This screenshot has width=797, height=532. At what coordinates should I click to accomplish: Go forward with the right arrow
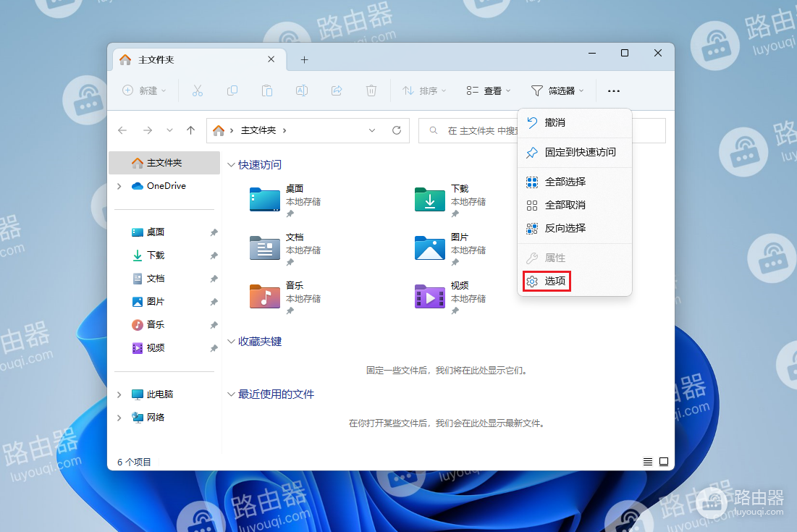148,130
